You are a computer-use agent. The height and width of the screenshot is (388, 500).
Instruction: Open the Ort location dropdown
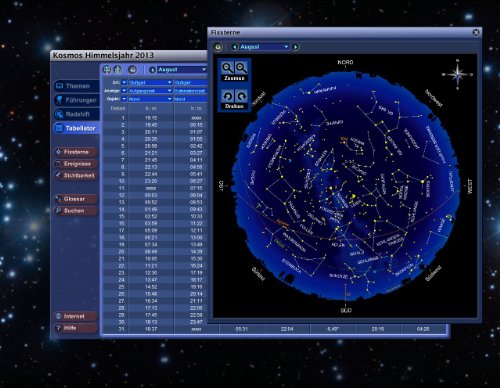coord(150,82)
